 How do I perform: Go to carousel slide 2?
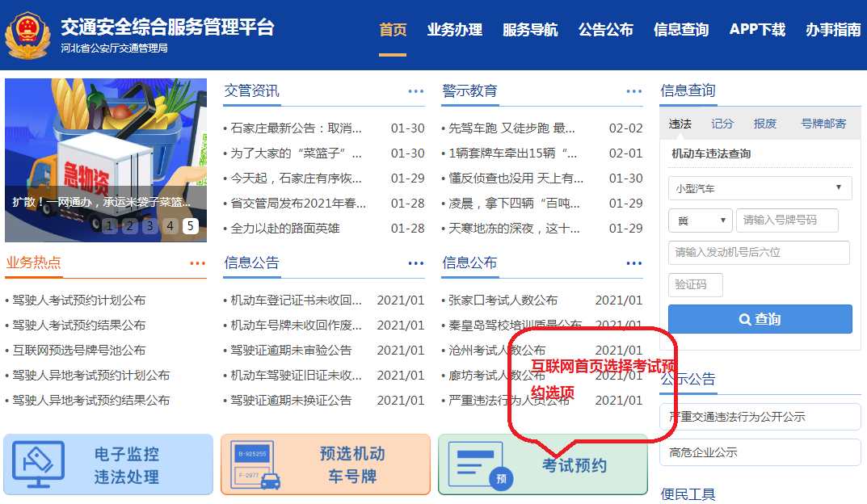[129, 225]
